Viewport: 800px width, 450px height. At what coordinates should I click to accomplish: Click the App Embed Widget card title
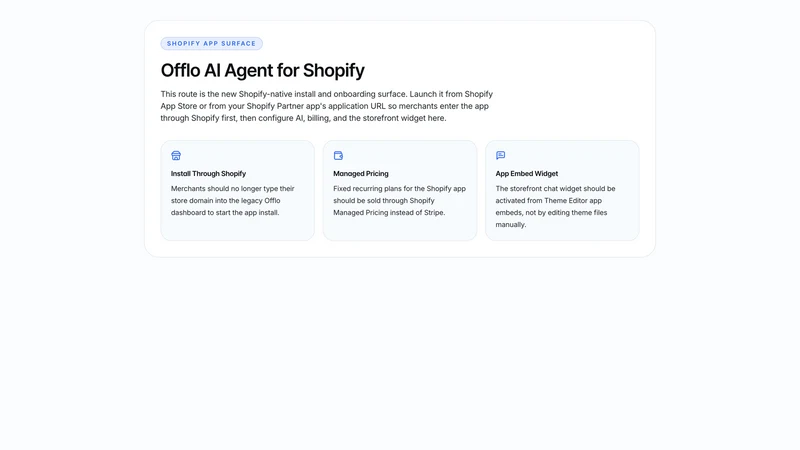[527, 173]
